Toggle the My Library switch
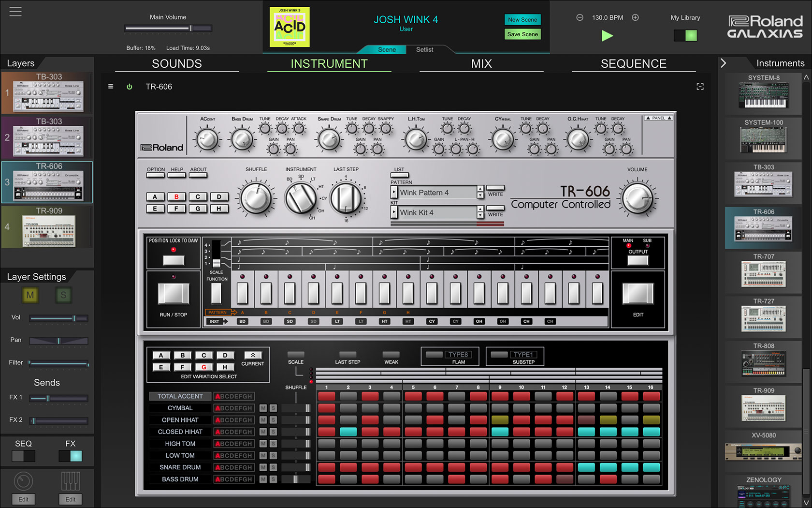 [685, 35]
